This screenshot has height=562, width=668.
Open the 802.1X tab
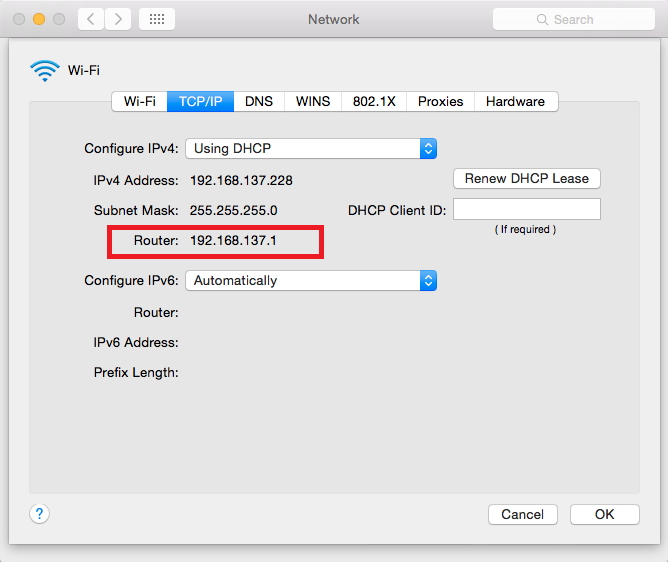pyautogui.click(x=374, y=101)
